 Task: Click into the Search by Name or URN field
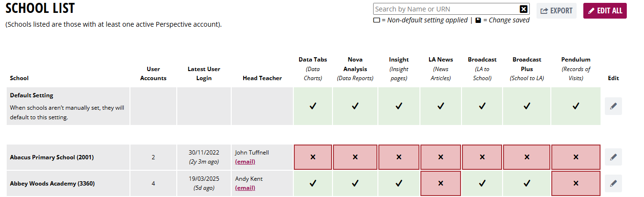click(x=445, y=9)
